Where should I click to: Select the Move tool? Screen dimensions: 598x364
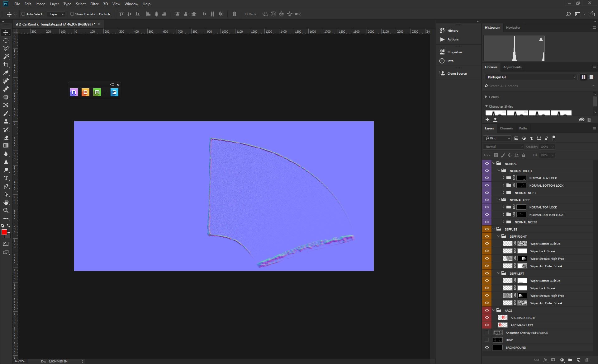6,32
